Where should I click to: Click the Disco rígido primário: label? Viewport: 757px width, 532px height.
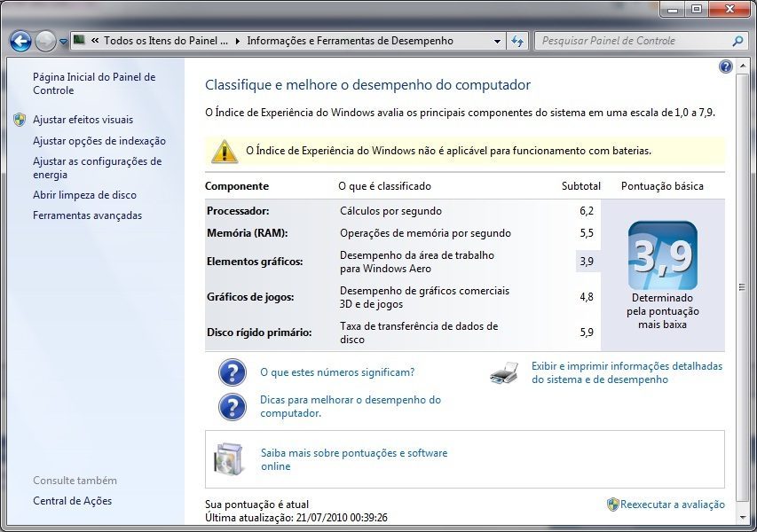(x=259, y=332)
